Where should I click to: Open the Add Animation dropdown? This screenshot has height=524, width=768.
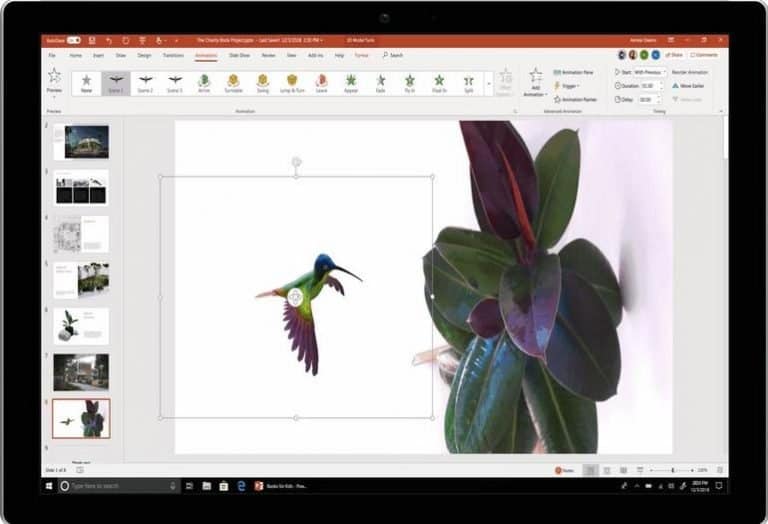coord(535,82)
